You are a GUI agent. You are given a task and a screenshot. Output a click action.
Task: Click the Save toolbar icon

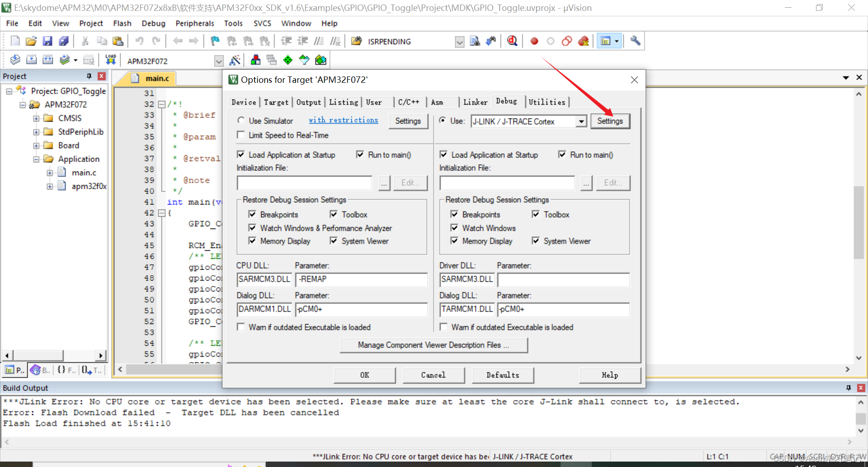tap(47, 41)
